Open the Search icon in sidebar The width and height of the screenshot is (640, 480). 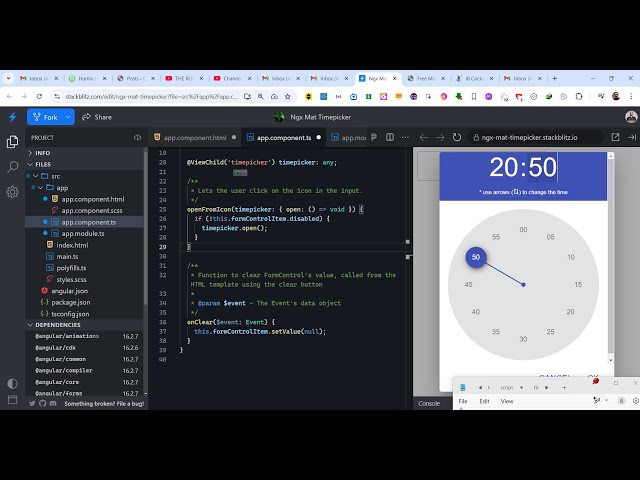click(12, 167)
